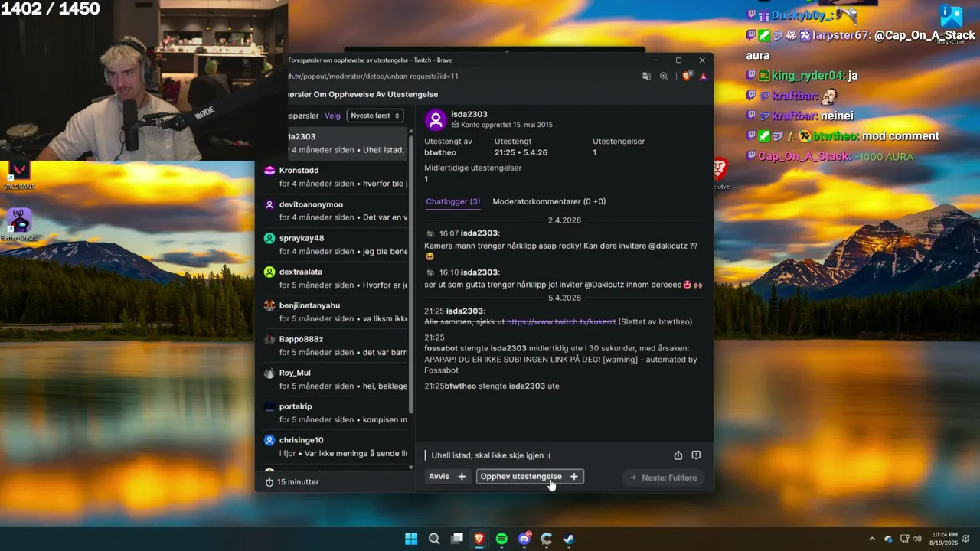This screenshot has width=980, height=551.
Task: Click the zoom magnifier in address bar
Action: [x=664, y=77]
